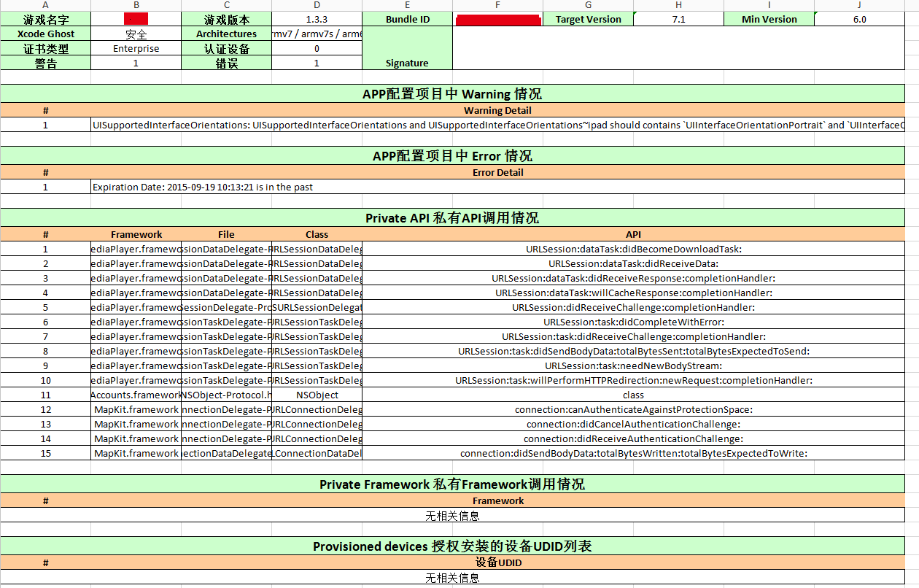
Task: Click URLSession:task:willPerformHTTPRedirection API cell
Action: click(633, 380)
